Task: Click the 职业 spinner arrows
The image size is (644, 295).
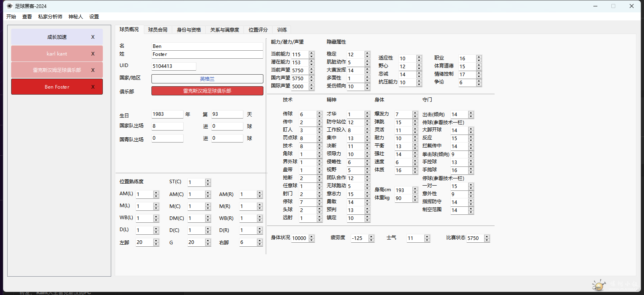Action: (x=479, y=58)
